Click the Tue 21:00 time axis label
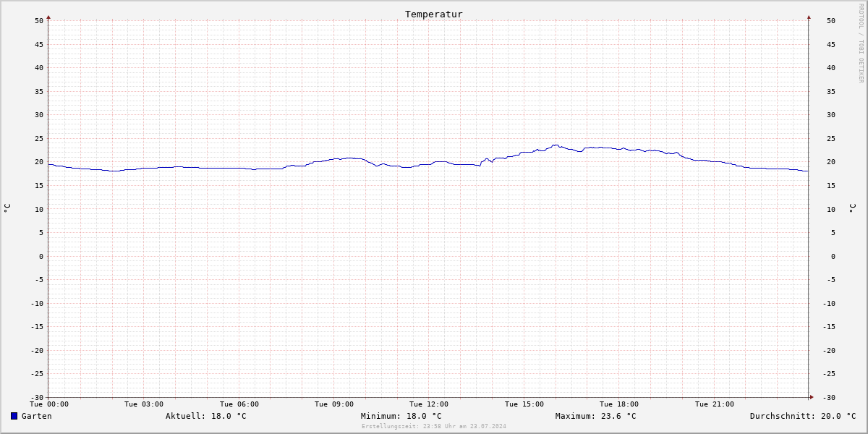The height and width of the screenshot is (434, 868). [x=715, y=404]
